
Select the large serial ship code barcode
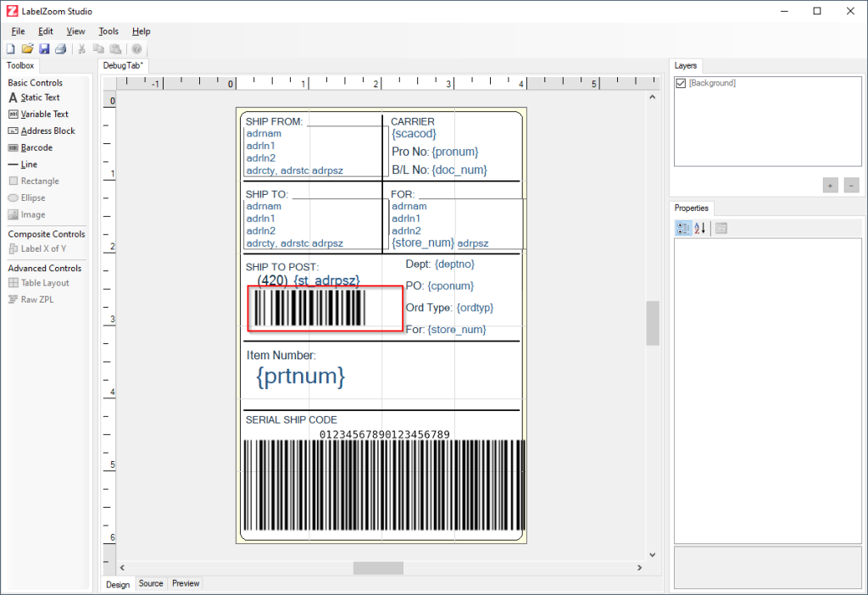385,486
